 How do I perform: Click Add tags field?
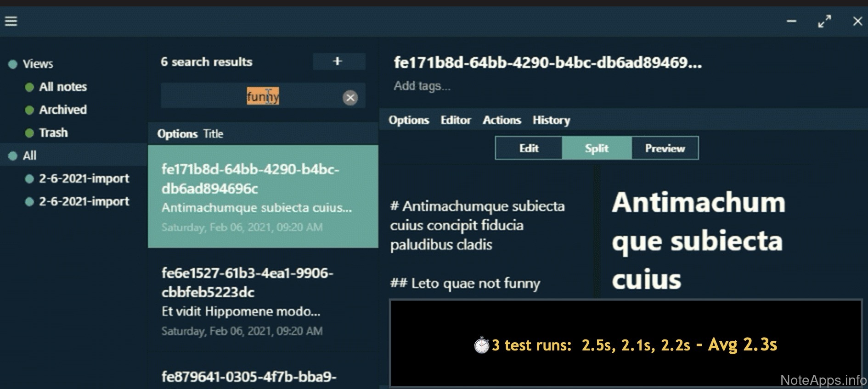point(422,86)
